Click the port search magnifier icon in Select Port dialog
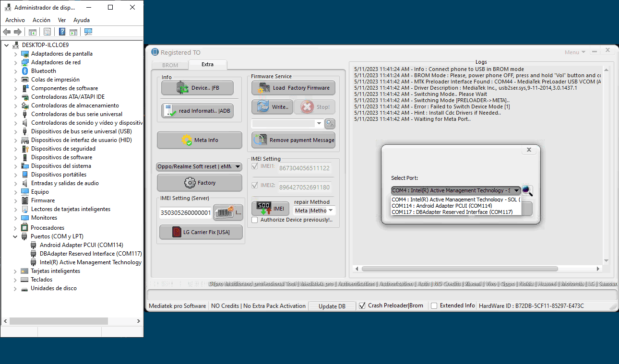This screenshot has height=364, width=619. click(527, 190)
